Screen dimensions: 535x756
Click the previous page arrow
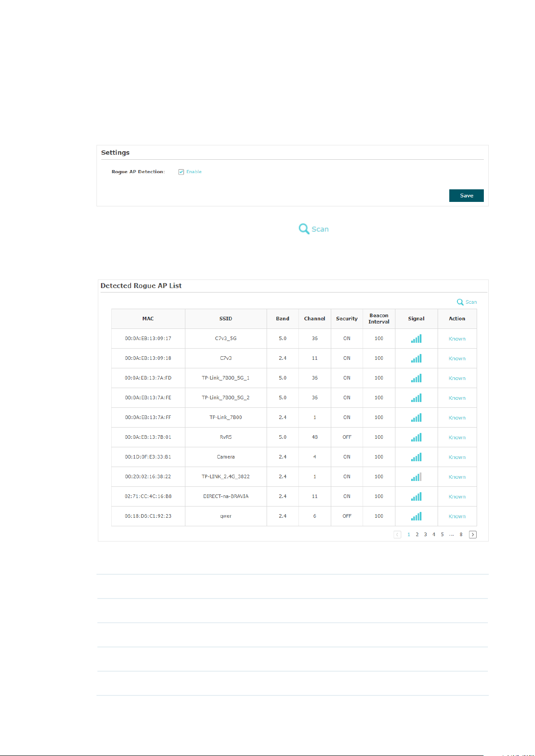point(397,534)
